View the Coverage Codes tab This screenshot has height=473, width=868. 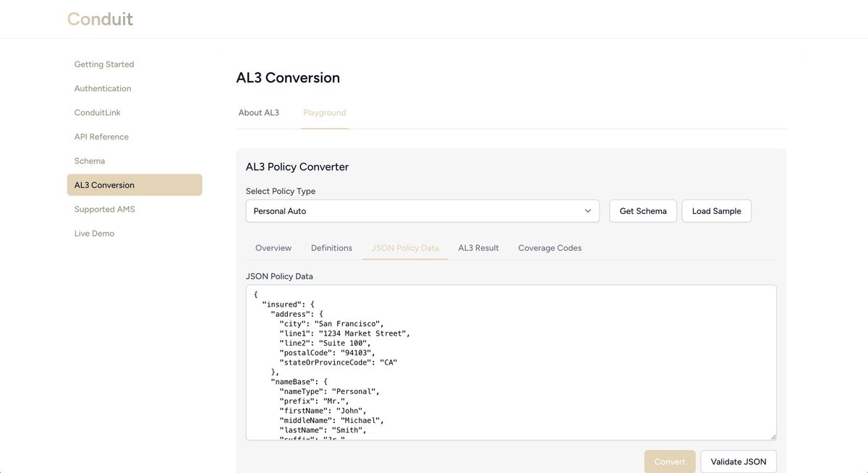[x=549, y=247]
